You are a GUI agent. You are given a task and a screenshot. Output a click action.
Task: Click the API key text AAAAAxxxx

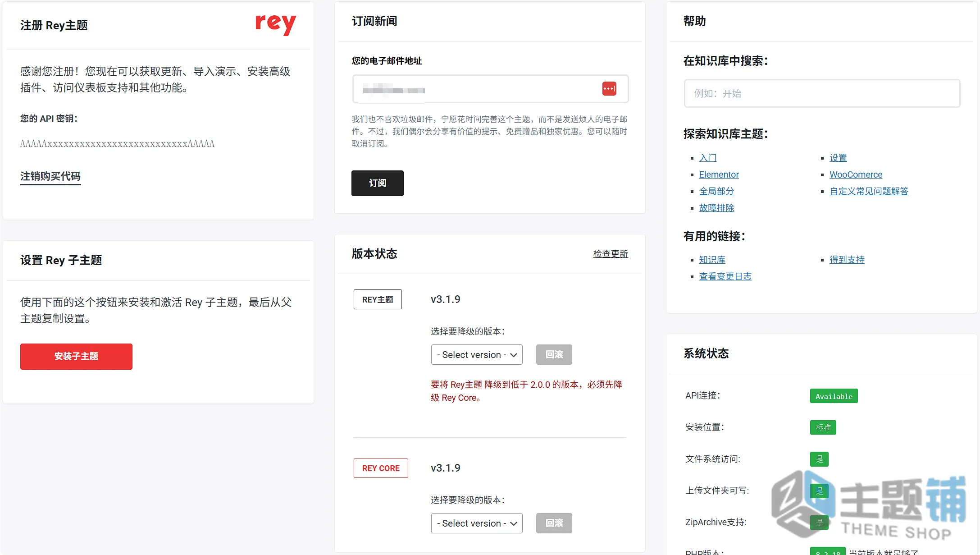(117, 144)
